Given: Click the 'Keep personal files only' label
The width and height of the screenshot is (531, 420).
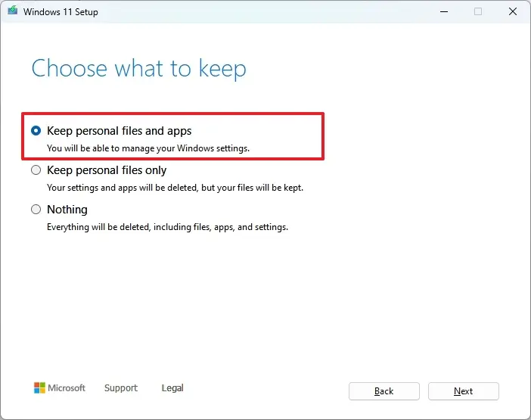Looking at the screenshot, I should 107,170.
